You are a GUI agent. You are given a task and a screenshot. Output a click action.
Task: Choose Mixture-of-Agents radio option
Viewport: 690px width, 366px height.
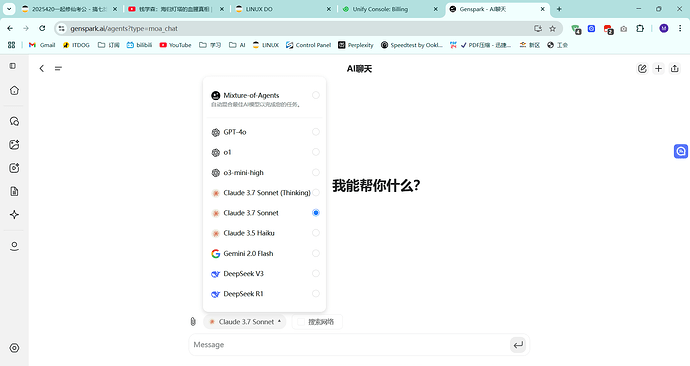tap(316, 95)
